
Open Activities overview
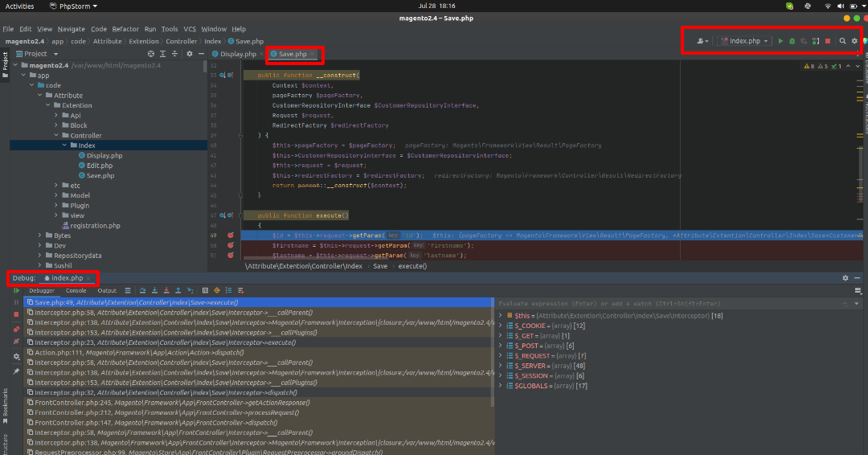[19, 6]
